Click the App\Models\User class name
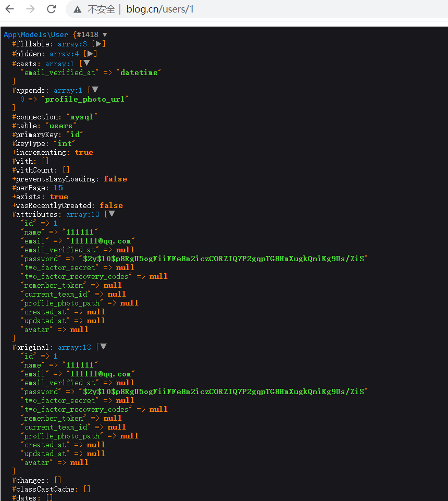 tap(36, 34)
